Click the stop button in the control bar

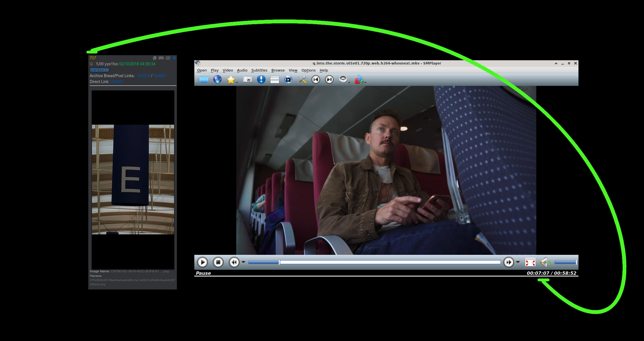(x=218, y=262)
